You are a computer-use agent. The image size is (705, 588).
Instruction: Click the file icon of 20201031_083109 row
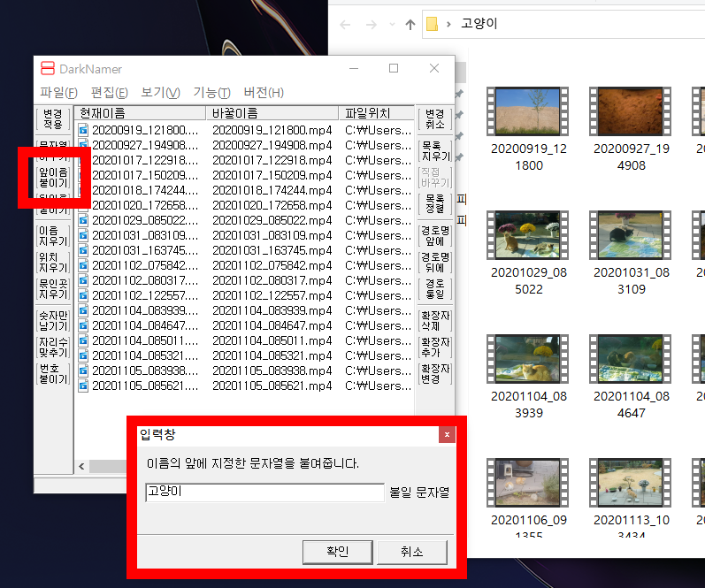click(x=83, y=235)
